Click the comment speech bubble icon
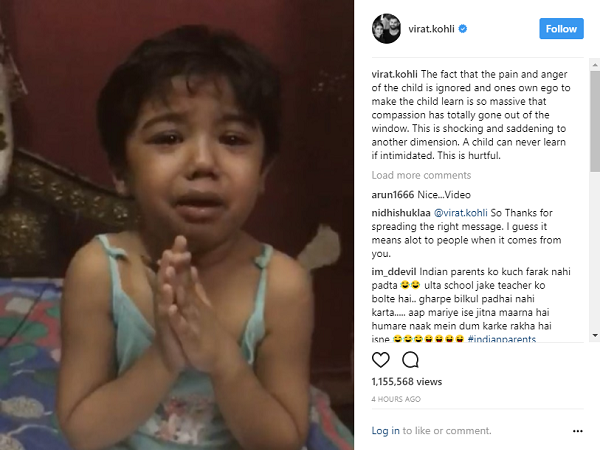 (x=410, y=360)
